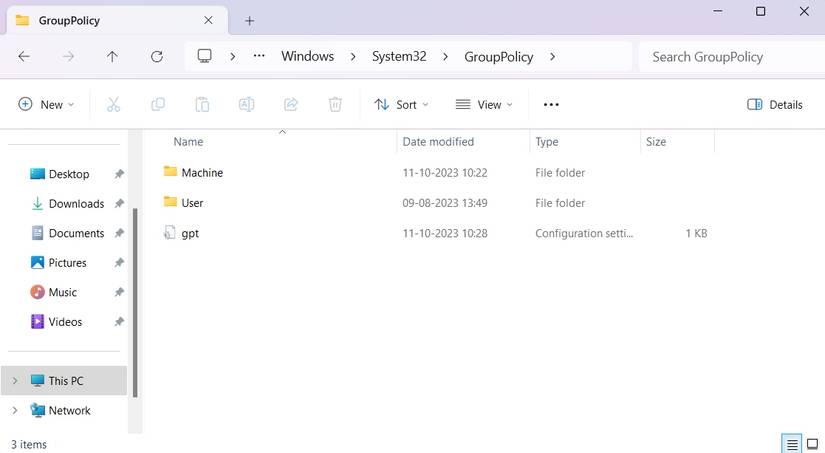Open the New item menu button
825x453 pixels.
46,104
